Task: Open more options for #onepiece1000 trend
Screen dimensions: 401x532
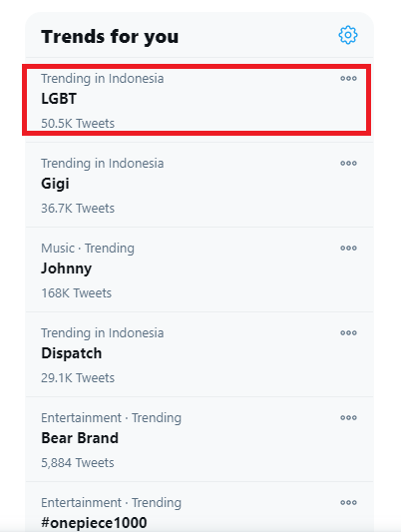Action: (348, 502)
